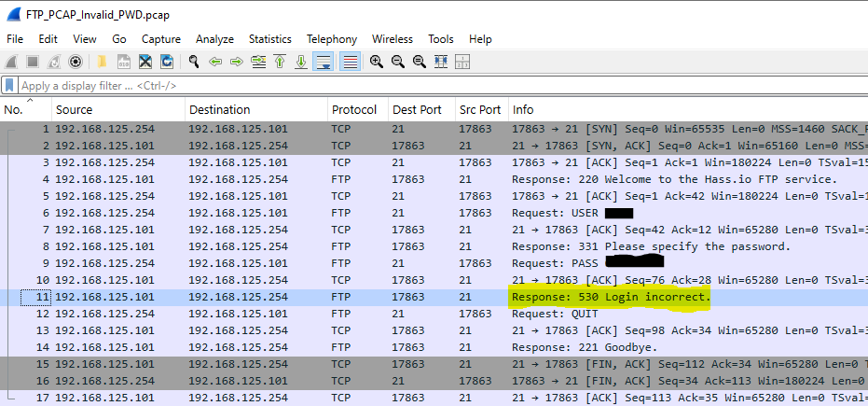
Task: Zoom out the packet text
Action: pyautogui.click(x=398, y=62)
